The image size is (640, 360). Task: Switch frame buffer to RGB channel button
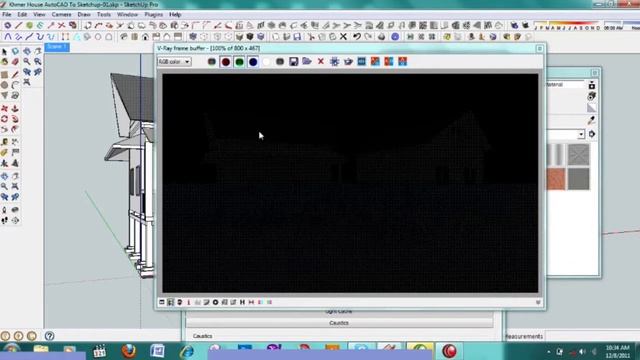(212, 62)
